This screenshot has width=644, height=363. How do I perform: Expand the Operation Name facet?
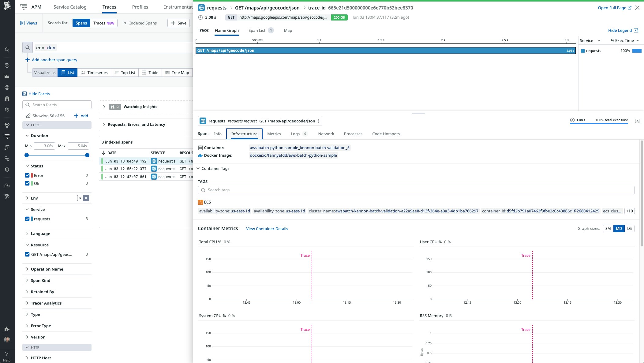(x=27, y=269)
